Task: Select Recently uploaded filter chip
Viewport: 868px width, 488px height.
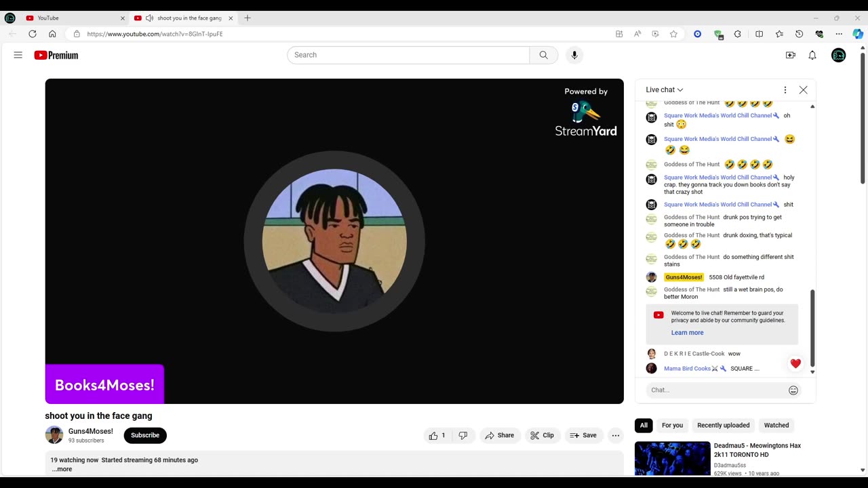Action: coord(724,425)
